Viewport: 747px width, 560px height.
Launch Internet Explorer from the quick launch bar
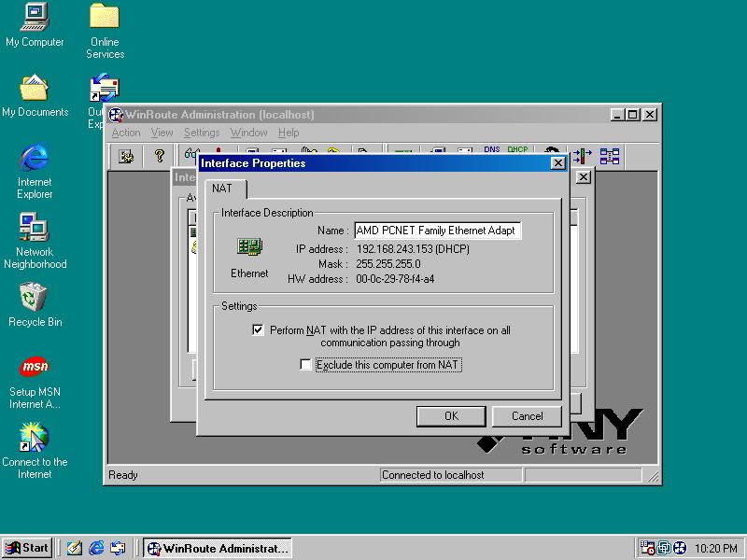point(96,548)
